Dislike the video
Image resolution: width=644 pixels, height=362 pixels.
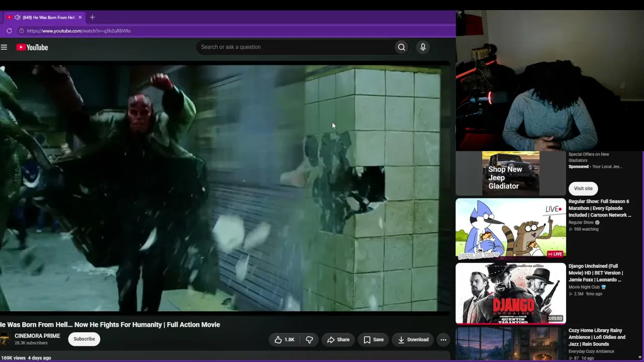(x=309, y=340)
